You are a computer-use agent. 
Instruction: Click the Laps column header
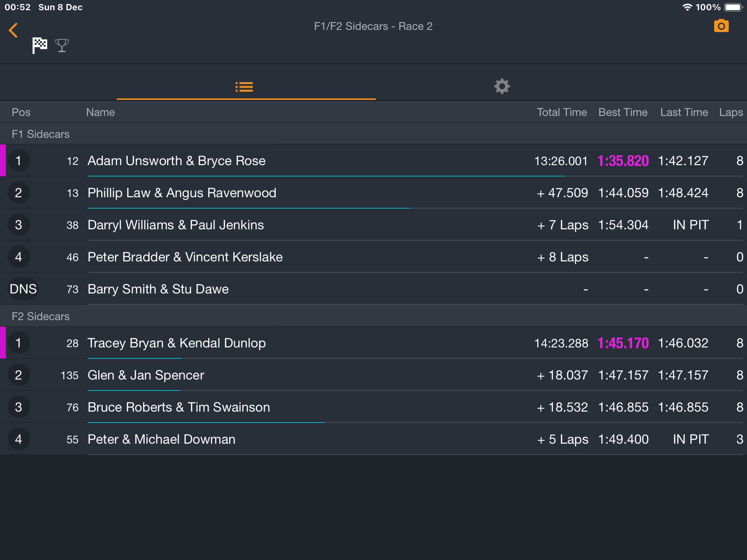[731, 112]
